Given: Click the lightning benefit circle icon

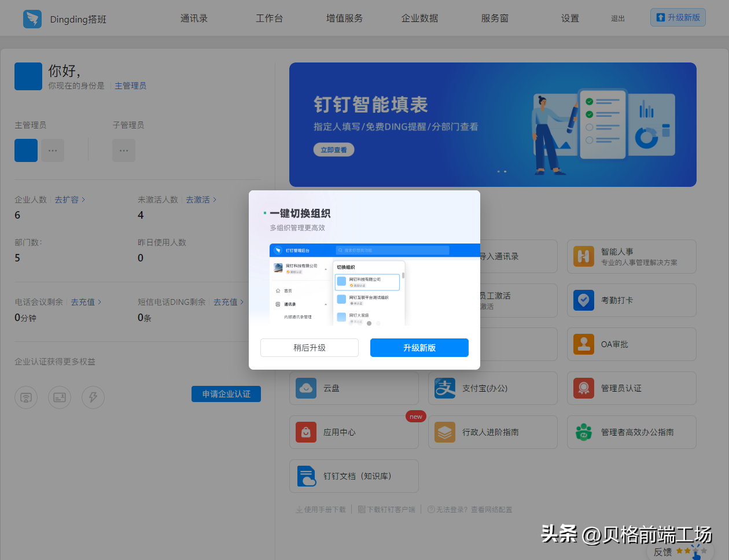Looking at the screenshot, I should (x=93, y=397).
